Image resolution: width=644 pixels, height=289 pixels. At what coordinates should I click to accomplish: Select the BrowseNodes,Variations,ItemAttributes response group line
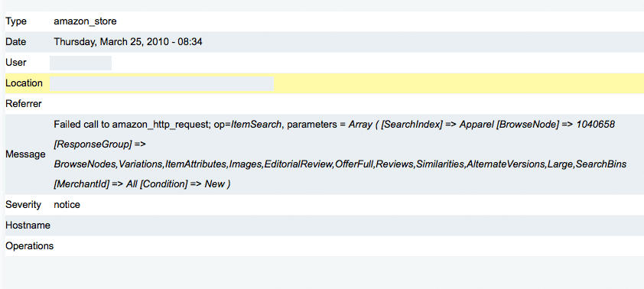pos(340,164)
